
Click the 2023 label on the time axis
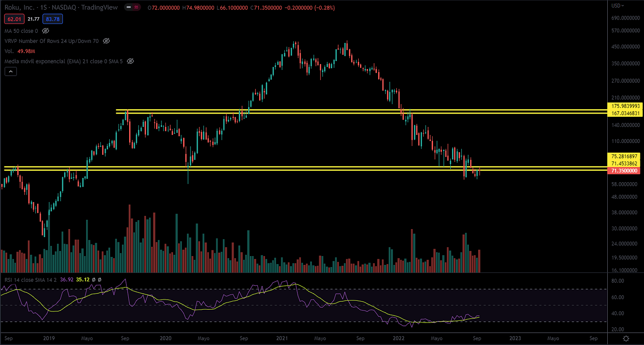tap(515, 338)
